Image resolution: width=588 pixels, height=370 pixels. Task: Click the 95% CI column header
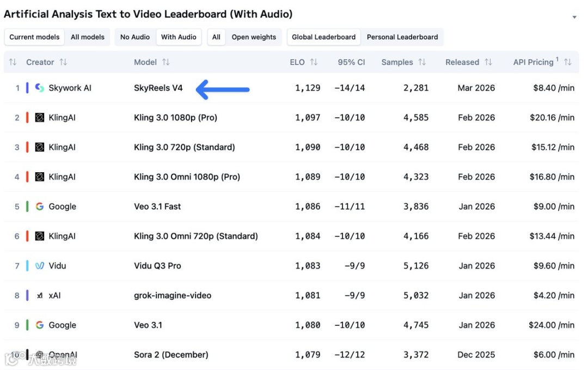click(351, 62)
